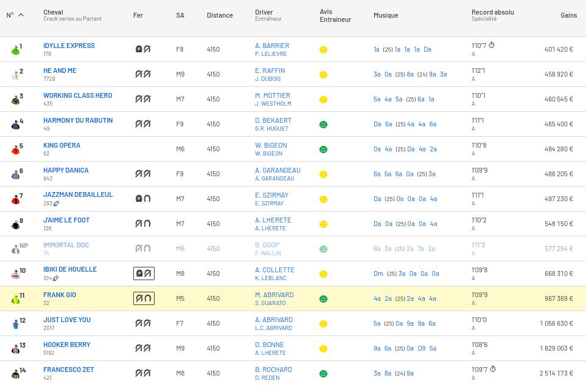Click the Record absolu column header

(x=492, y=12)
